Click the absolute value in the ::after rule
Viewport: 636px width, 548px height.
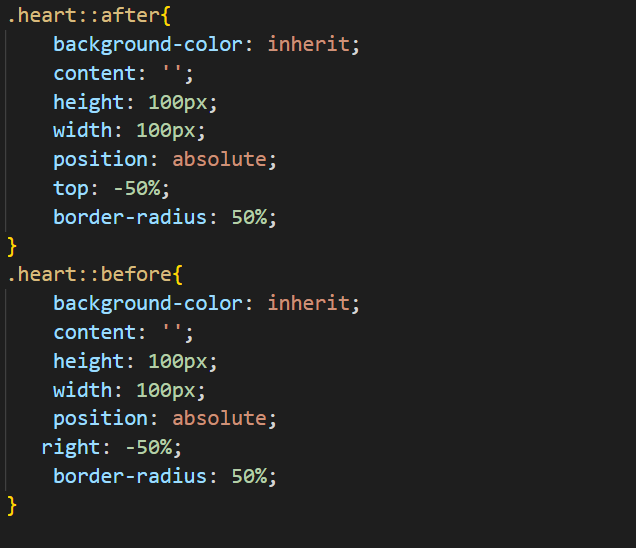[x=219, y=160]
